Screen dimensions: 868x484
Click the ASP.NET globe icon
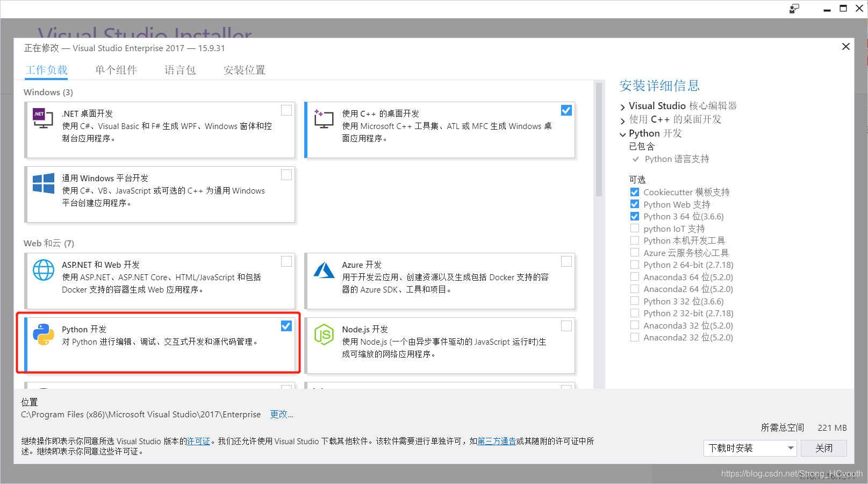click(44, 270)
